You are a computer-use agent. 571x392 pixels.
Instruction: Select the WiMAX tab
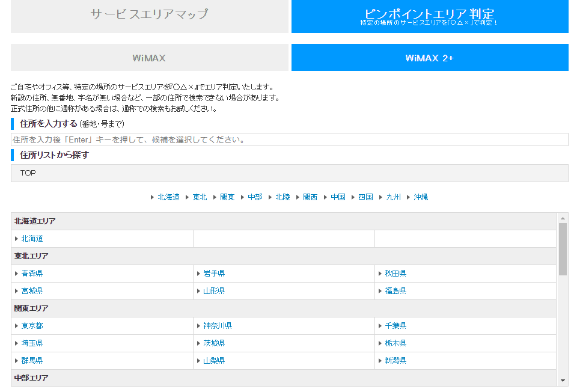(x=148, y=57)
